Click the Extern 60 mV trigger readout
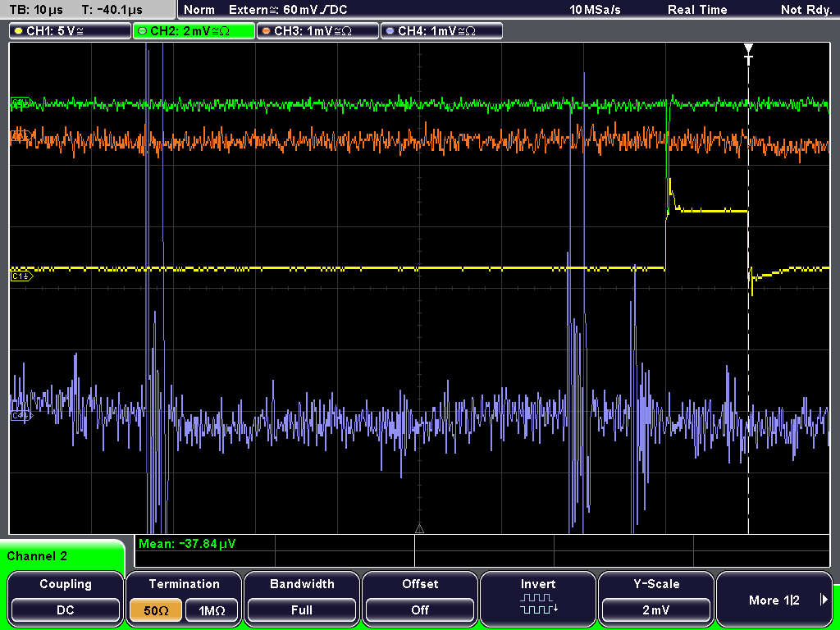840x630 pixels. [x=288, y=10]
